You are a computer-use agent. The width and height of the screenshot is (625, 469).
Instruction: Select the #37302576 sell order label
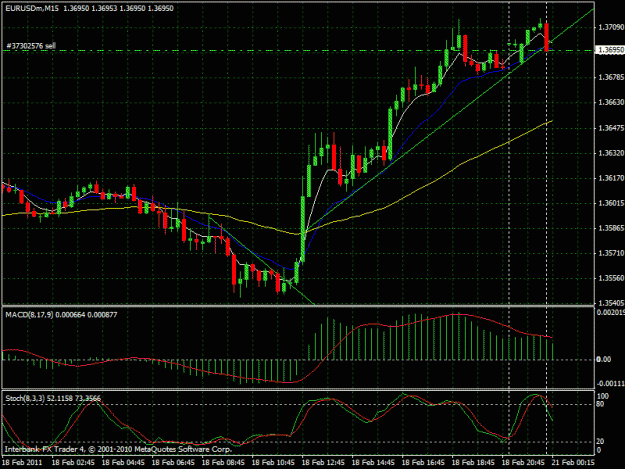pos(31,46)
